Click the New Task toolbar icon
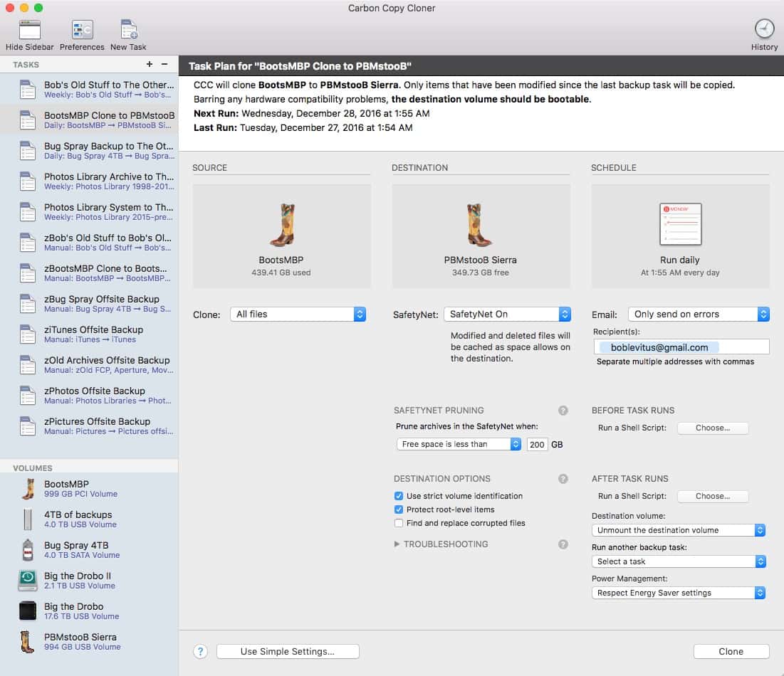784x676 pixels. [128, 31]
